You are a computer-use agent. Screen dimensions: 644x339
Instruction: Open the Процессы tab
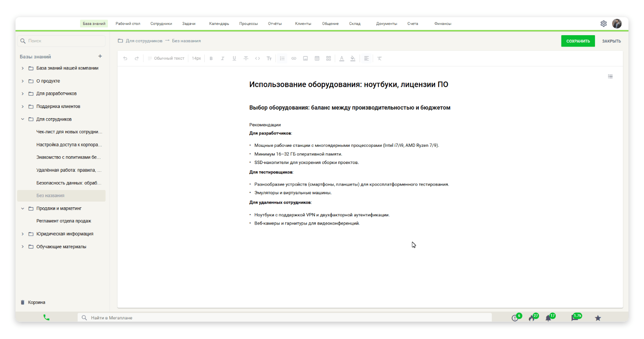[x=248, y=24]
